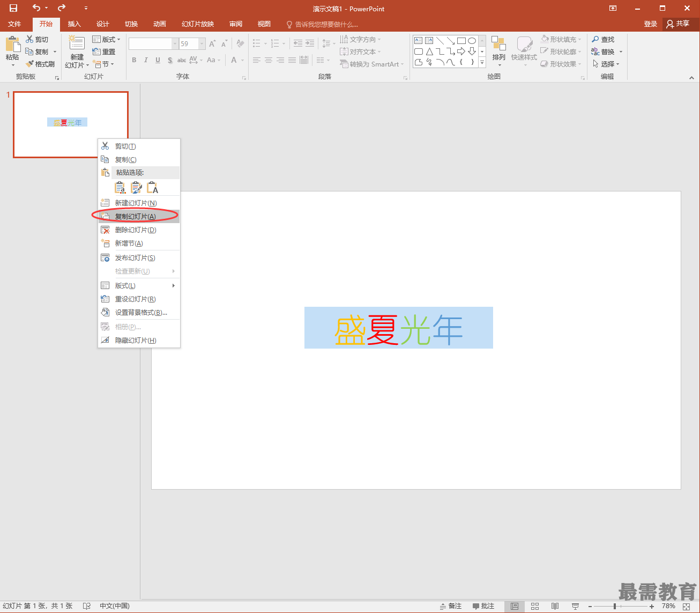Click the zoom out minus button
Screen dimensions: 700x613
(x=590, y=606)
